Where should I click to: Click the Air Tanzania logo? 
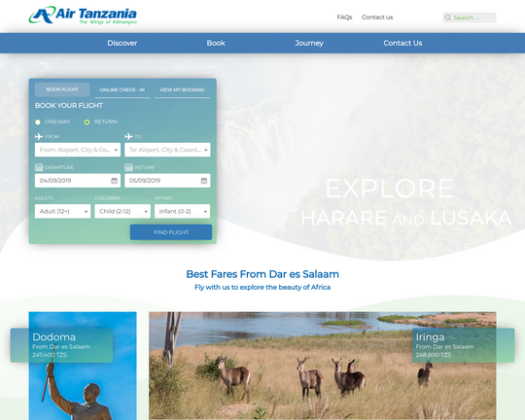(x=83, y=16)
